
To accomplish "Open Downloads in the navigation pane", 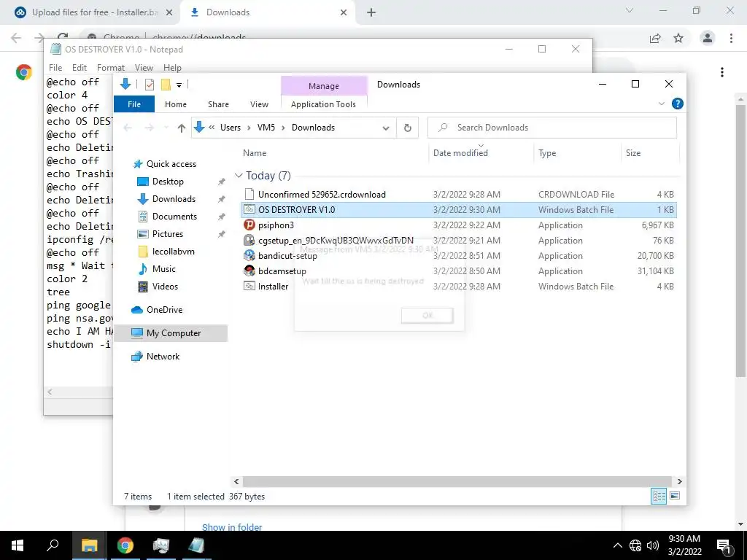I will pos(174,199).
